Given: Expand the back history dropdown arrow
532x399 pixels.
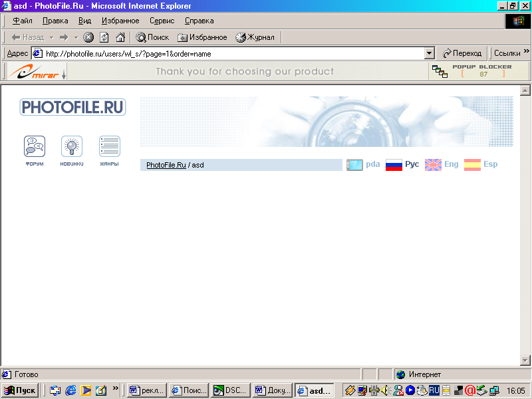Looking at the screenshot, I should [52, 37].
